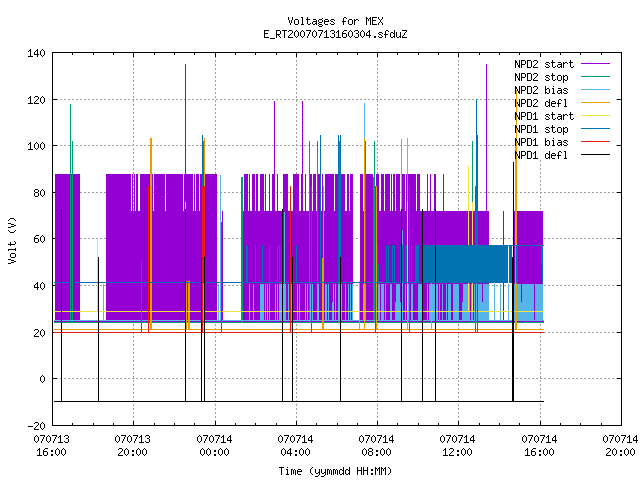Click the 'NPD1 bias' legend label
The height and width of the screenshot is (480, 640).
tap(541, 142)
